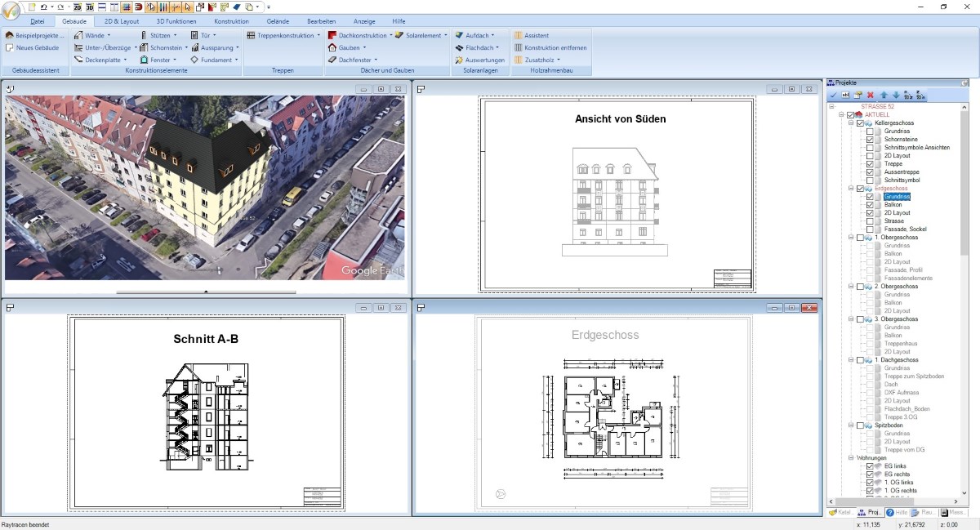Click the properties icon in Projekte toolbar
The image size is (980, 530).
[x=858, y=96]
